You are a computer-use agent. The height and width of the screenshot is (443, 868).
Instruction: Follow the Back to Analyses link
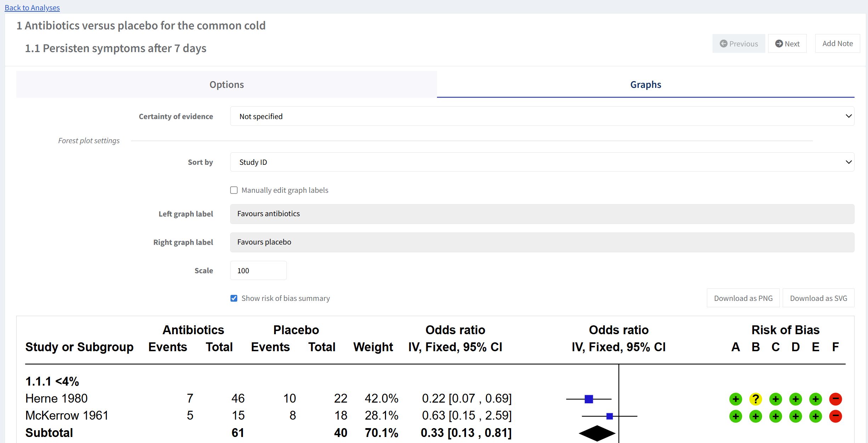tap(32, 7)
